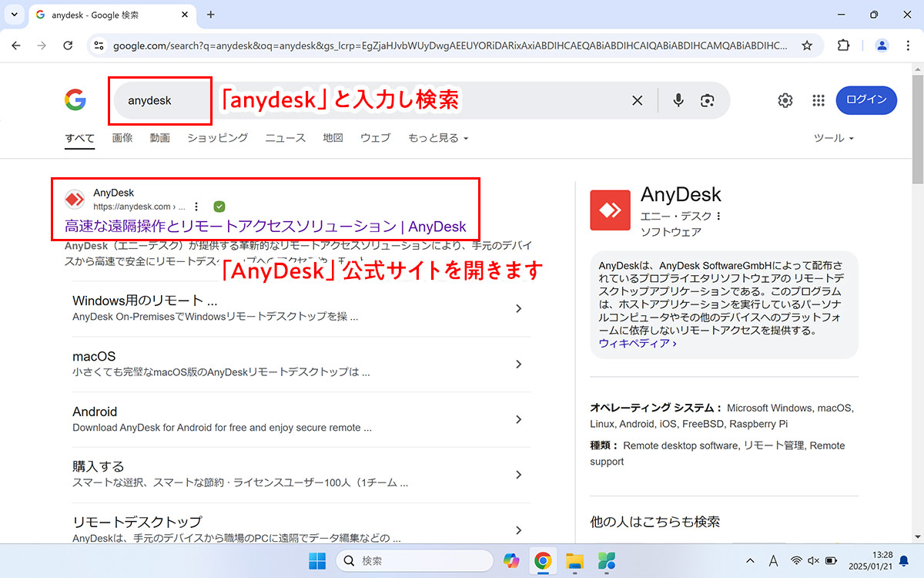Expand chevron for リモートデスクトップ row
This screenshot has width=924, height=578.
(x=518, y=530)
